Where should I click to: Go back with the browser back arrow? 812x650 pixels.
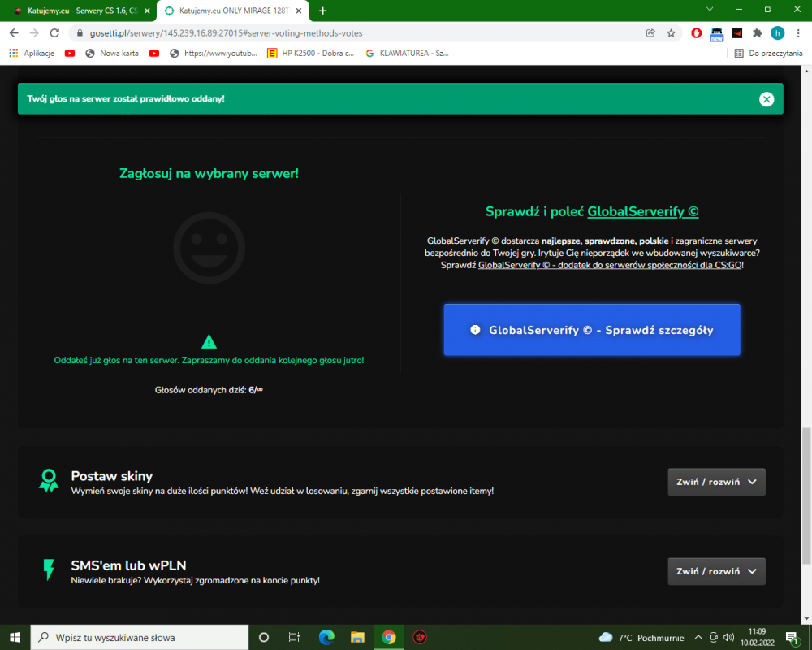click(x=14, y=33)
